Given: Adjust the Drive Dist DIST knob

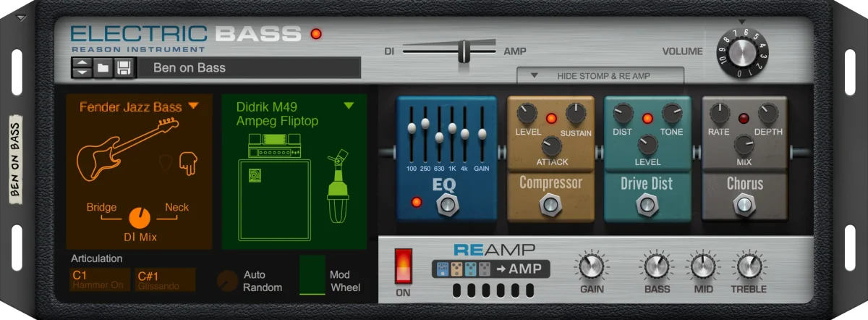Looking at the screenshot, I should pos(624,113).
